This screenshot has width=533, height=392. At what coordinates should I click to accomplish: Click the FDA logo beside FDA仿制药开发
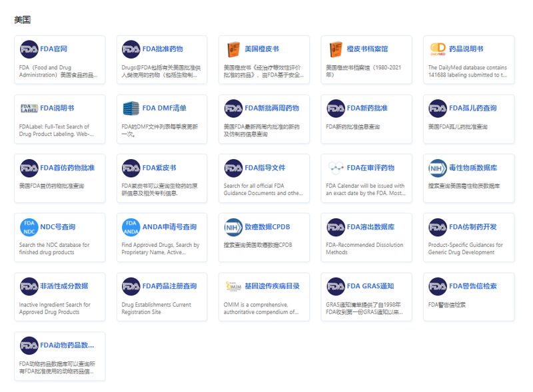pyautogui.click(x=438, y=227)
